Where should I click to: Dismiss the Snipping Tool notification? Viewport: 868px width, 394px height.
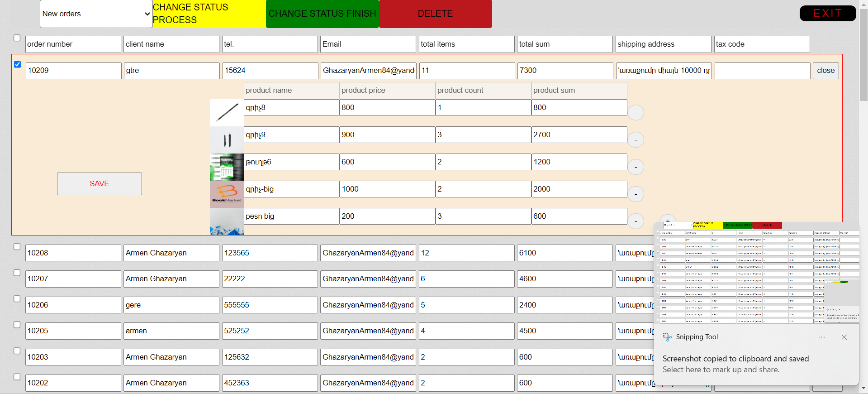coord(844,337)
